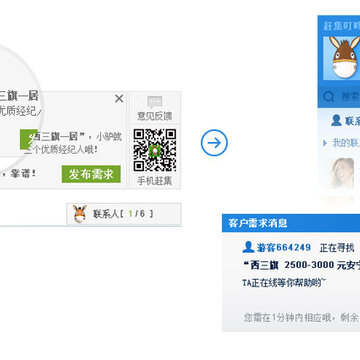Screen dimensions: 360x360
Task: Click the 意见反馈 label
Action: (155, 116)
